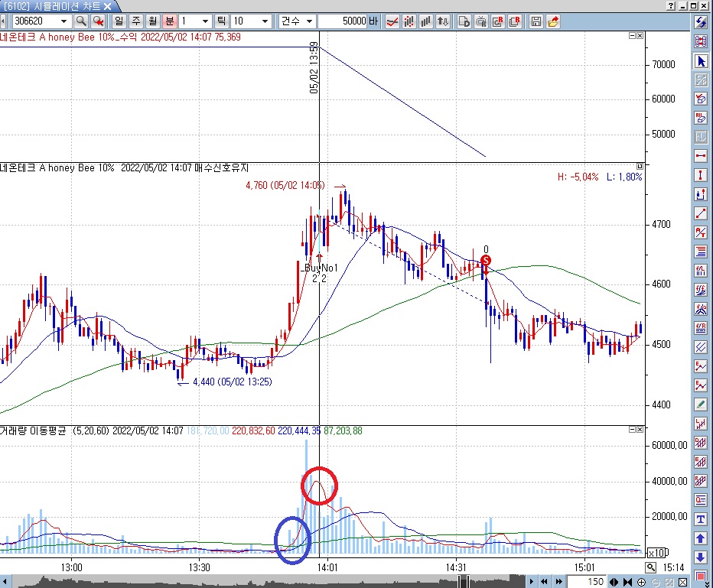Click the 틱 tick period button
Viewport: 713px width, 588px height.
pos(222,21)
